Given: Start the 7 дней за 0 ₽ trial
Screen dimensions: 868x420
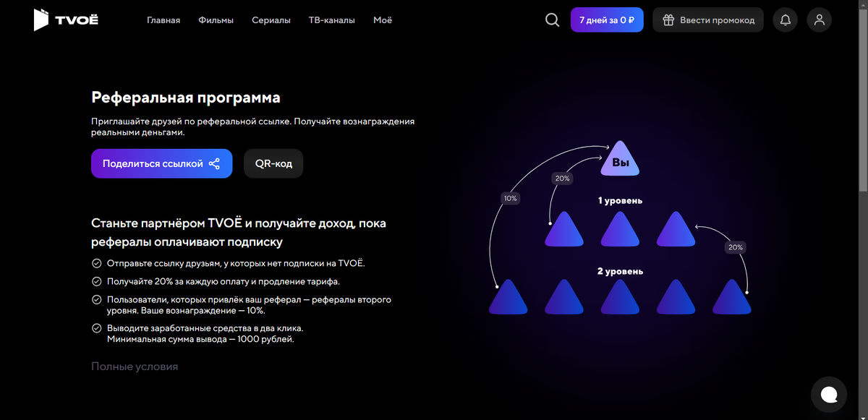Looking at the screenshot, I should (x=607, y=20).
